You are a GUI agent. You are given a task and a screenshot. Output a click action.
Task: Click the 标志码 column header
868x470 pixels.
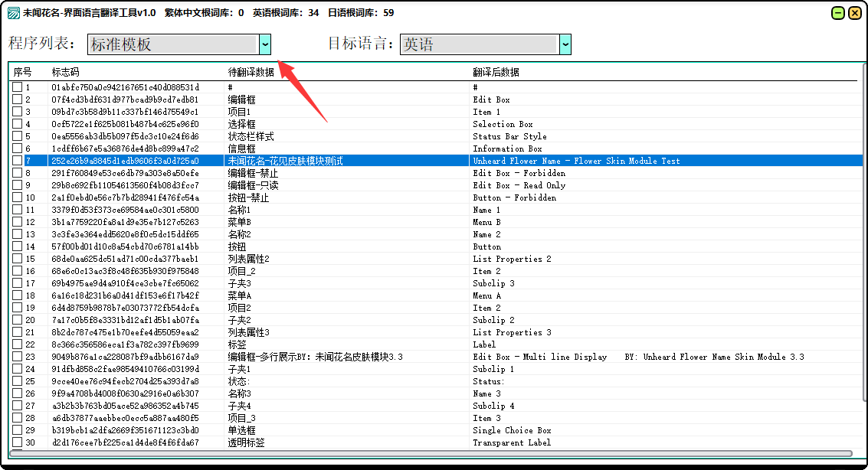coord(65,72)
